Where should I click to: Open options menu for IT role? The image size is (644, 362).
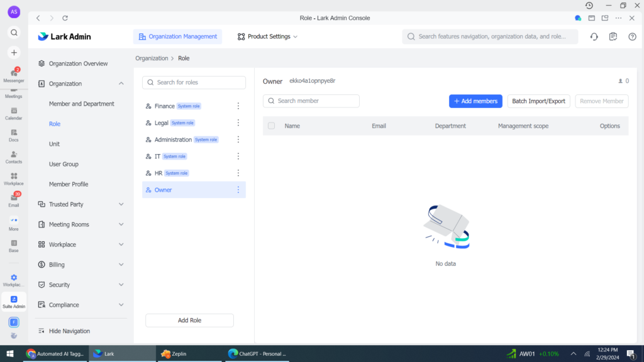click(x=238, y=156)
